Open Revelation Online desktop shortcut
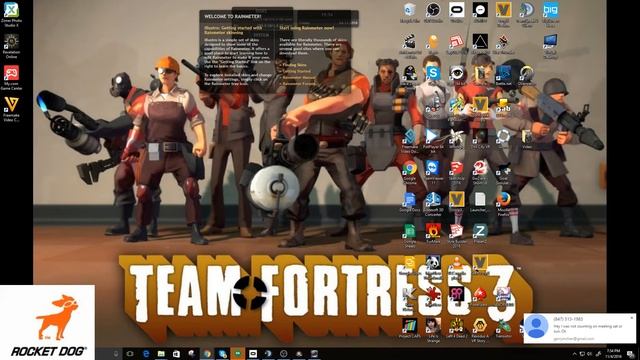The height and width of the screenshot is (360, 640). 11,46
